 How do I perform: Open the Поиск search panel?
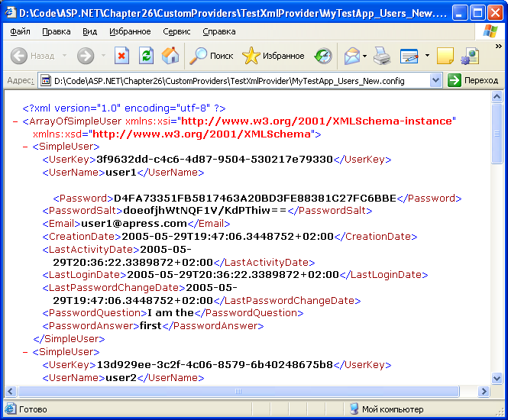click(x=212, y=56)
